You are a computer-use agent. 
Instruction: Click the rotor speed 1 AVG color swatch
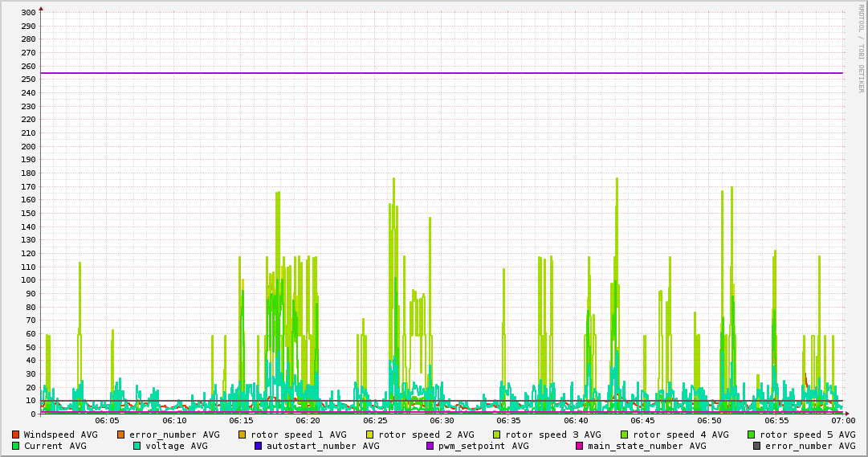point(242,435)
